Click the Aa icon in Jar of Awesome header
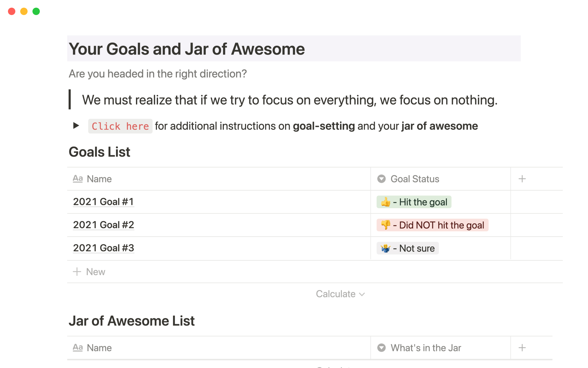588x368 pixels. (x=78, y=348)
